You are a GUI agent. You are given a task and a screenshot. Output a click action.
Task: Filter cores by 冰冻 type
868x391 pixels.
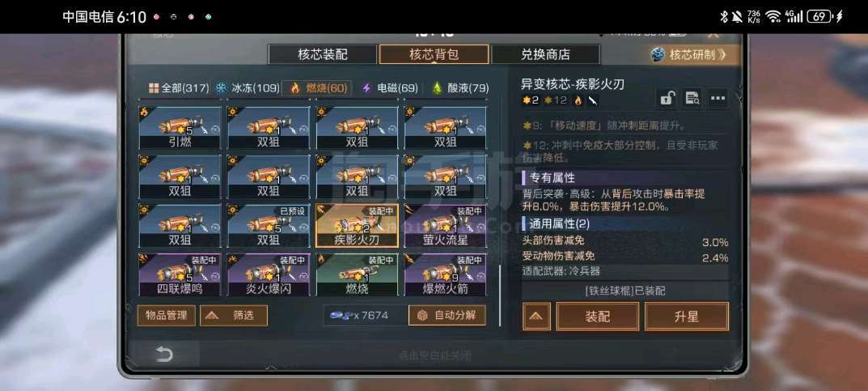[x=247, y=88]
